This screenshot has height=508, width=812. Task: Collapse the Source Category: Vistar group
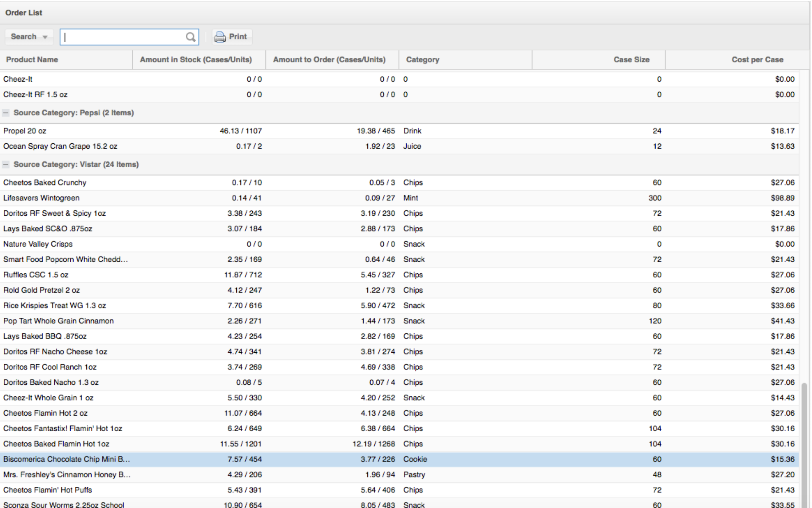click(6, 164)
